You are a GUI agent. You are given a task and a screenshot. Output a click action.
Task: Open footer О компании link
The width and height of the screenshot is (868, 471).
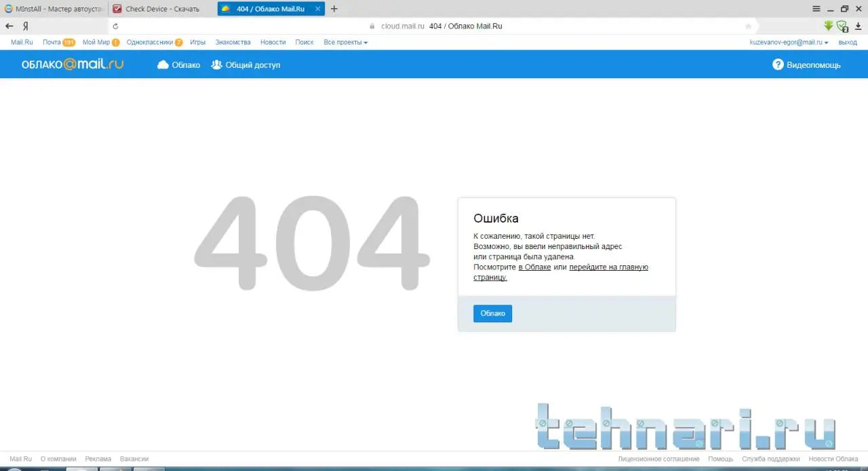tap(58, 459)
